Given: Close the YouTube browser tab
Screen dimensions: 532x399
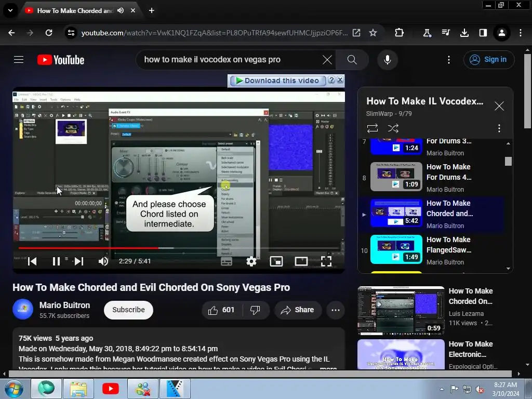Looking at the screenshot, I should click(133, 10).
